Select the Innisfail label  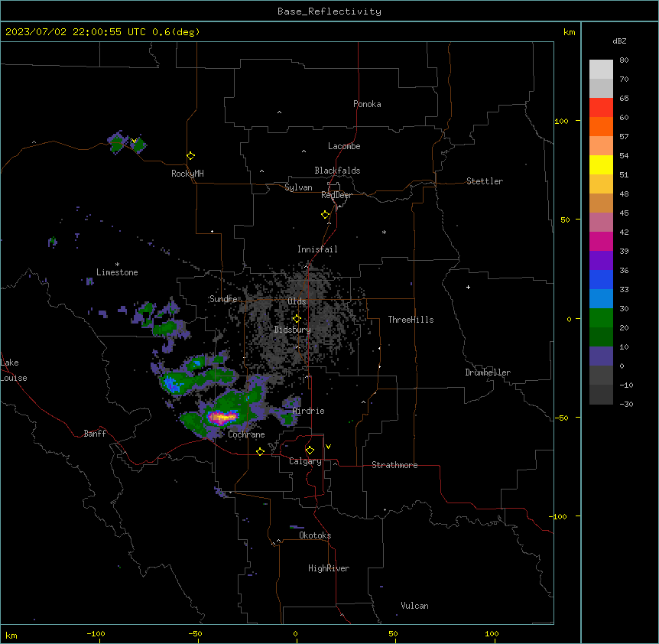pyautogui.click(x=317, y=249)
